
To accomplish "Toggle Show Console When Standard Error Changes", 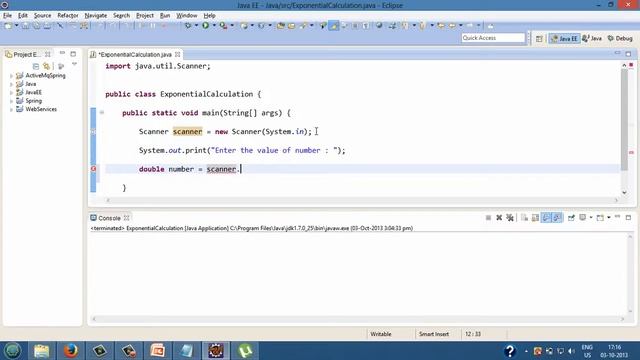I will (x=557, y=218).
